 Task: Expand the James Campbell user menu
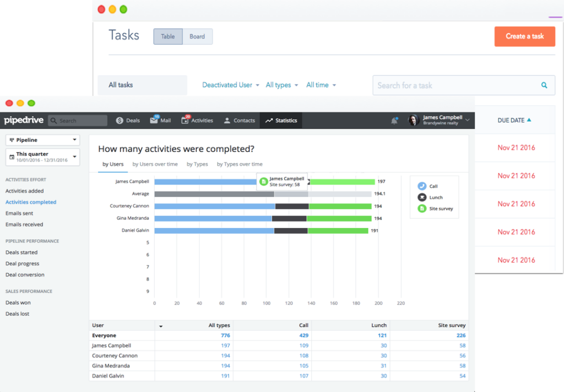[467, 120]
